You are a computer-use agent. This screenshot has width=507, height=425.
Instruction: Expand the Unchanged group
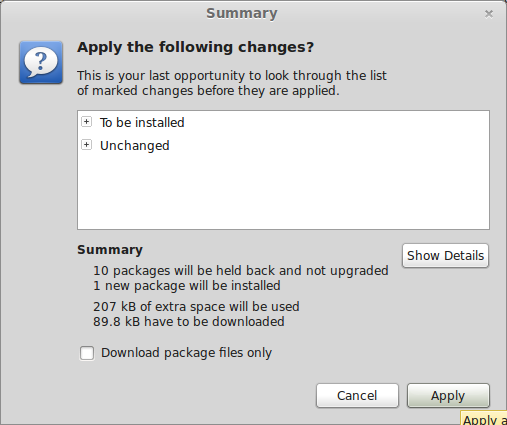point(86,145)
